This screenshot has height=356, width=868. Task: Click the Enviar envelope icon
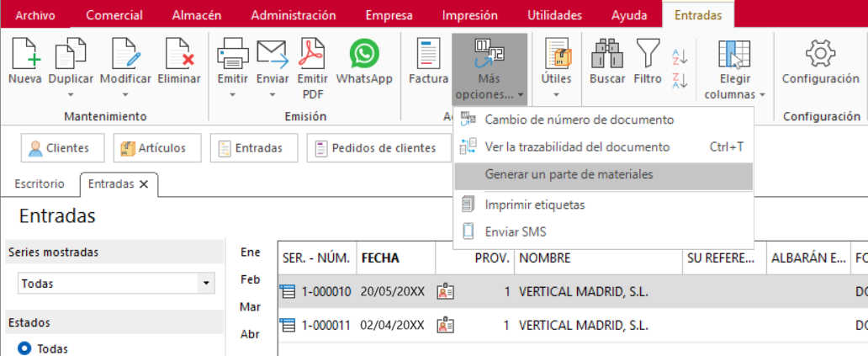tap(273, 53)
